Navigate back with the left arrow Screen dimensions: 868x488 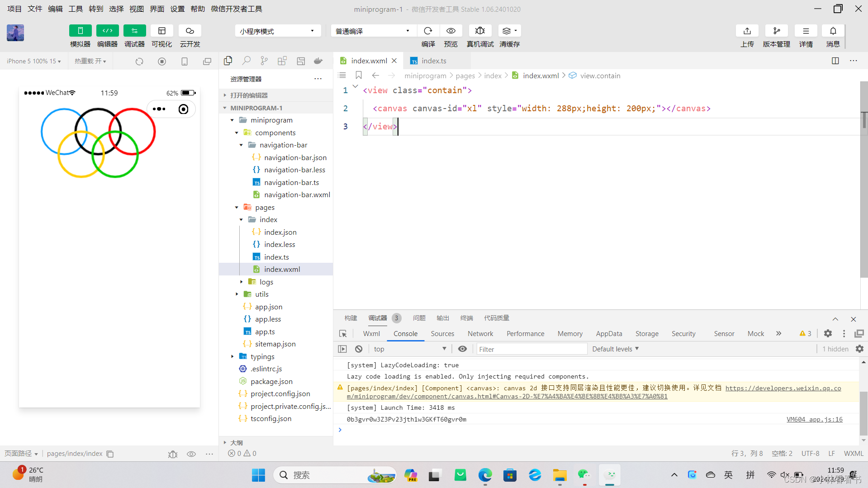point(375,75)
